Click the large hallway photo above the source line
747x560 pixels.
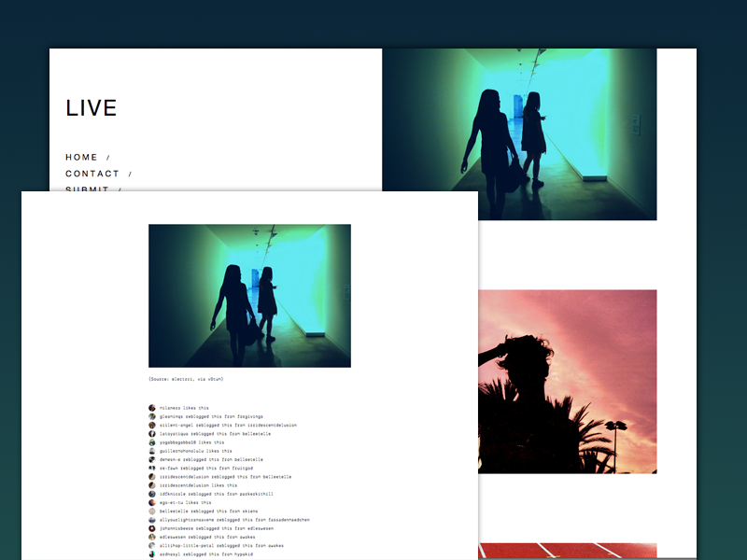tap(249, 295)
